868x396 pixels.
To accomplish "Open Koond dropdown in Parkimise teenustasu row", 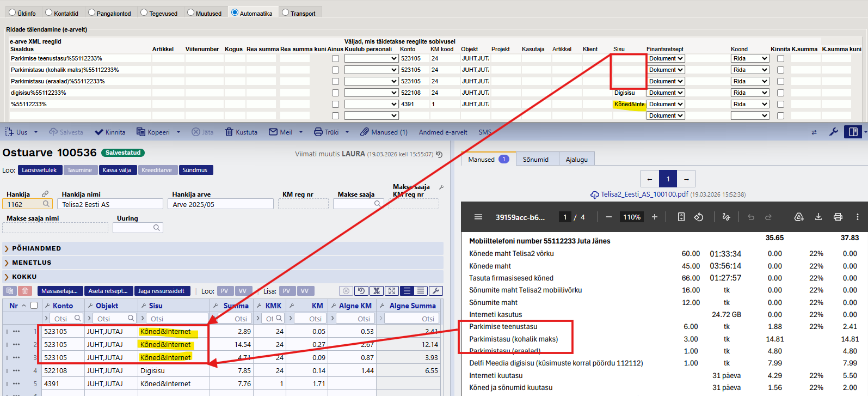I will point(749,58).
